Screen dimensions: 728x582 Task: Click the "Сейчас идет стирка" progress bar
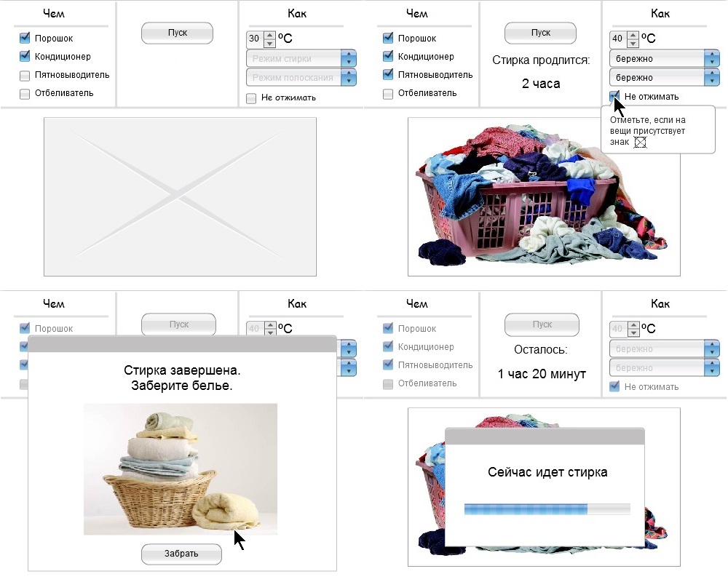[x=547, y=509]
